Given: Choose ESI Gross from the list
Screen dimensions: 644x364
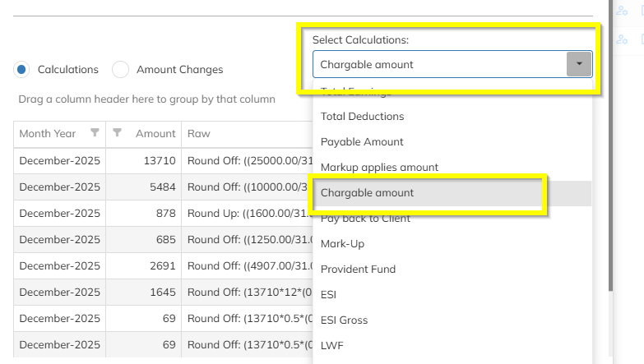Looking at the screenshot, I should [x=344, y=320].
